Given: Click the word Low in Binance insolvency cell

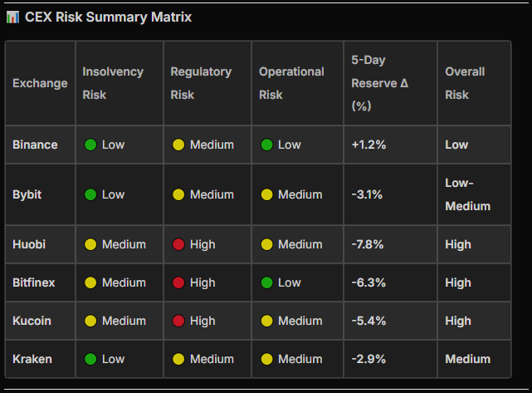Looking at the screenshot, I should pyautogui.click(x=114, y=145).
